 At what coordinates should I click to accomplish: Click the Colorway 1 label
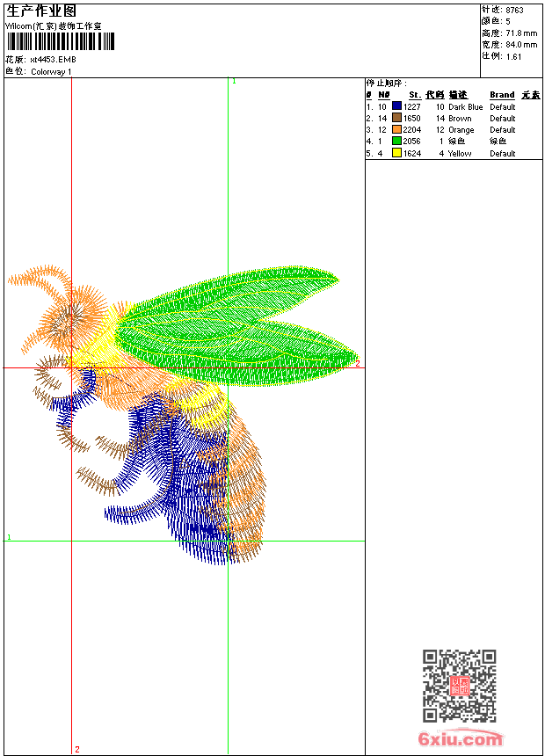[x=51, y=72]
